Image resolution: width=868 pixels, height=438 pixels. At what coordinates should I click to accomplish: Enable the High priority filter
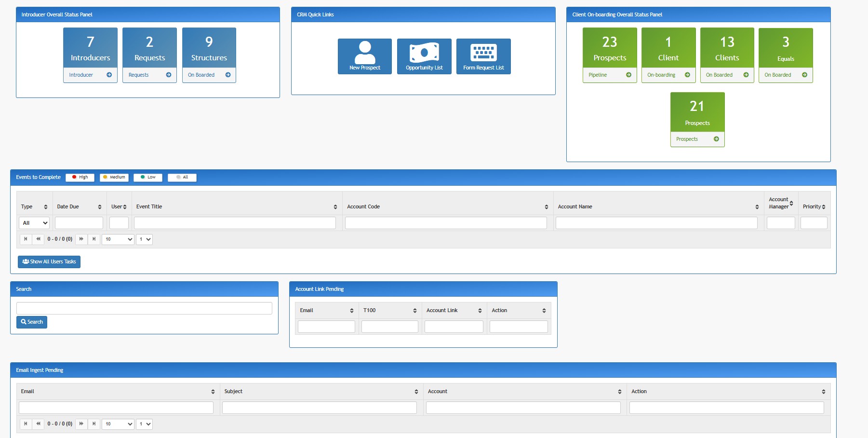tap(80, 177)
